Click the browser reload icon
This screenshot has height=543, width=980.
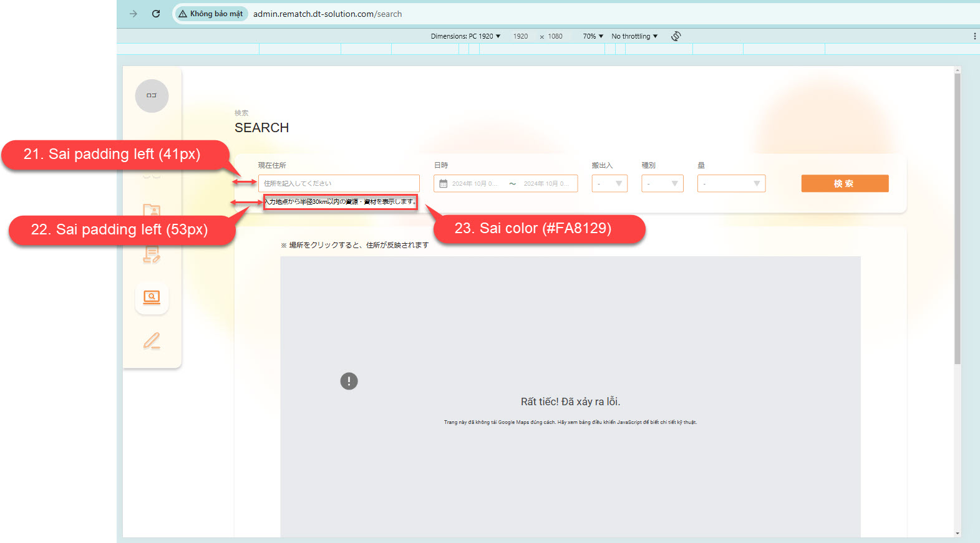pyautogui.click(x=156, y=14)
